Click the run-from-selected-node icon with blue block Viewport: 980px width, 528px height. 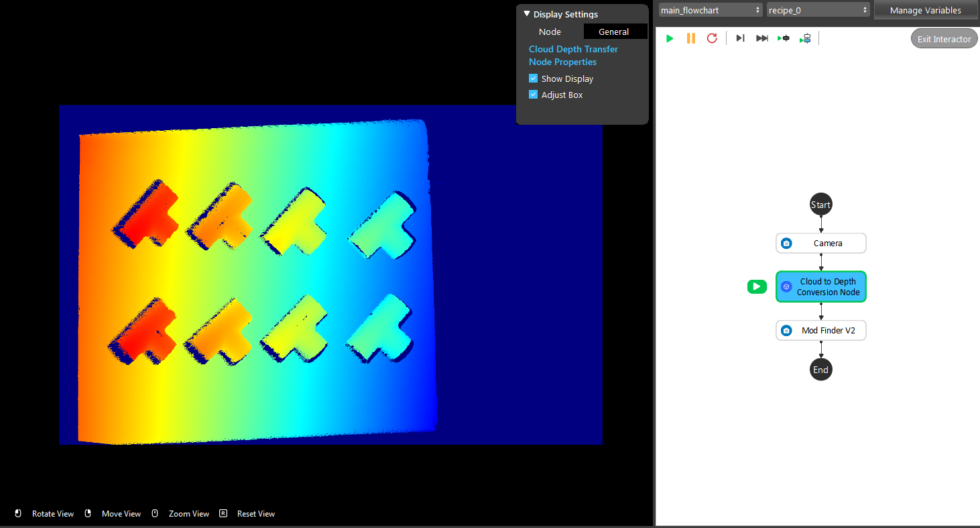point(804,38)
